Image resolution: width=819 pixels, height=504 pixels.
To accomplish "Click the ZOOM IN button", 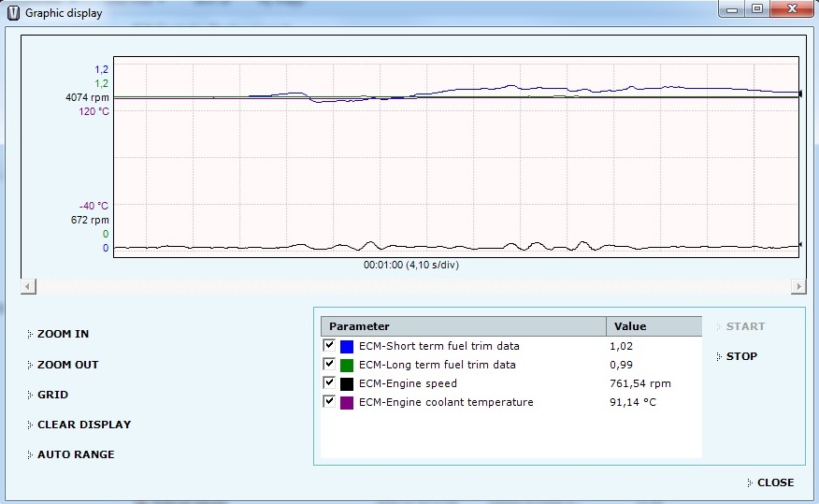I will (x=63, y=334).
